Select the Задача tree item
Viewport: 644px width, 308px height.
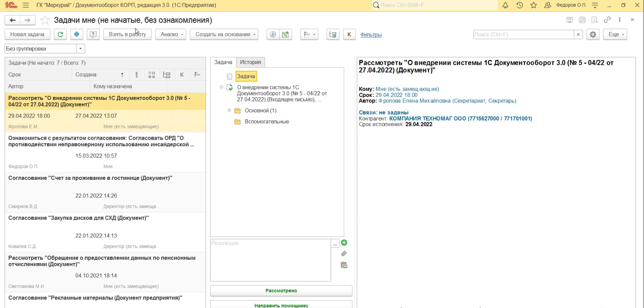pyautogui.click(x=246, y=76)
